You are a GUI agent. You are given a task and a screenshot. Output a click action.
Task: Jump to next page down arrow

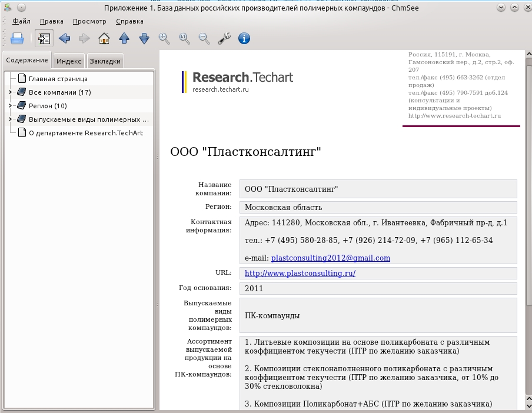pos(144,38)
